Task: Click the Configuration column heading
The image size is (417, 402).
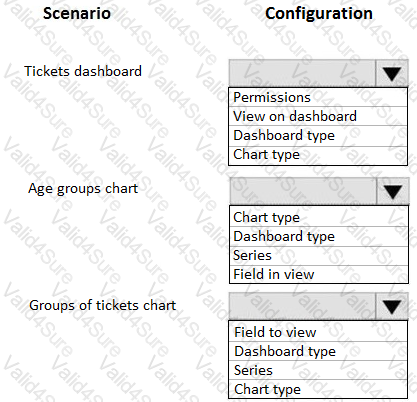Action: tap(319, 13)
